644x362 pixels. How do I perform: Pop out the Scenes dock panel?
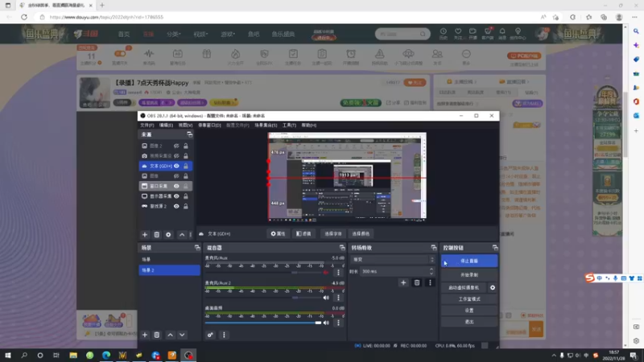click(x=197, y=248)
